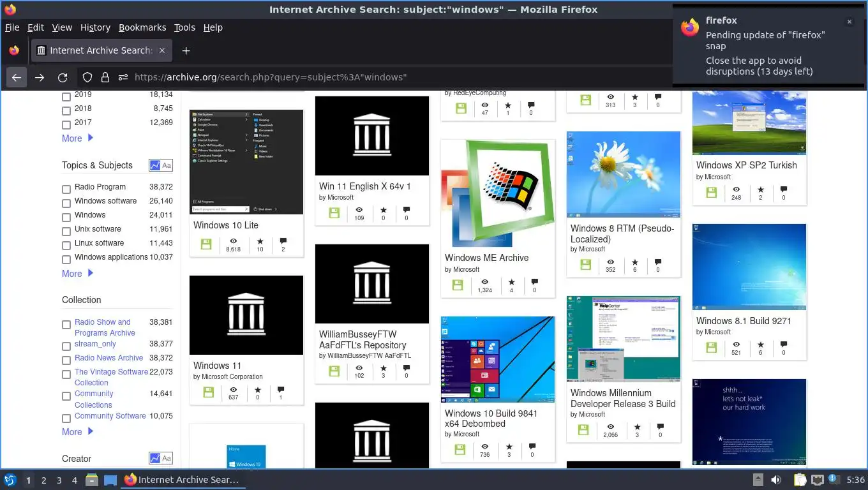This screenshot has width=868, height=490.
Task: Click the floppy icon under Windows 8.1 Build 9271
Action: pos(712,348)
